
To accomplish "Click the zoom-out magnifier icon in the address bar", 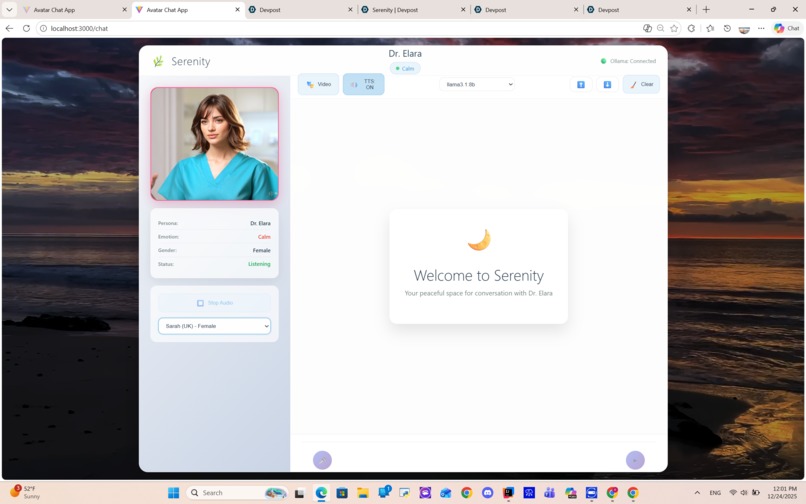I will pos(661,28).
